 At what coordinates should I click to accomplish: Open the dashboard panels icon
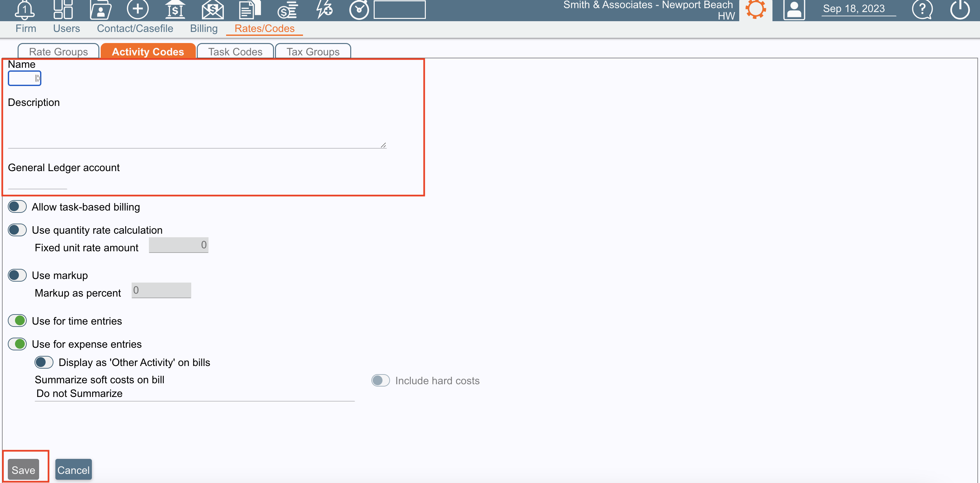tap(63, 9)
